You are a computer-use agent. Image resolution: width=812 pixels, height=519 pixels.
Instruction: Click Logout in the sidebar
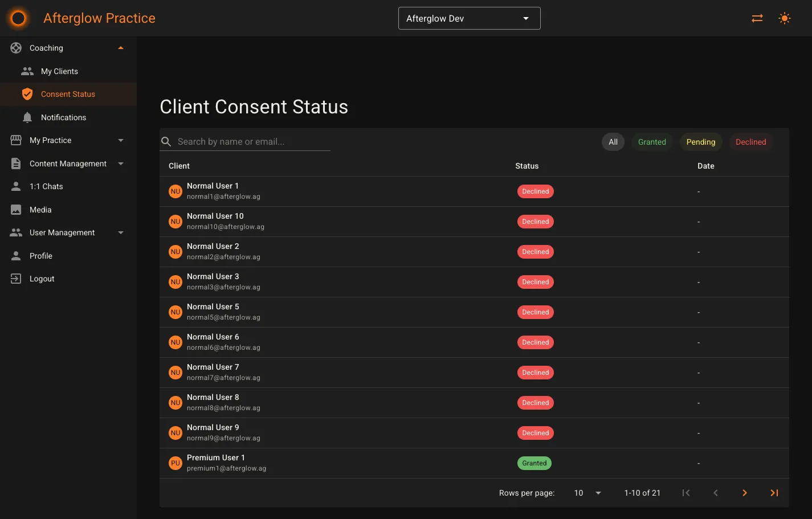(x=42, y=279)
